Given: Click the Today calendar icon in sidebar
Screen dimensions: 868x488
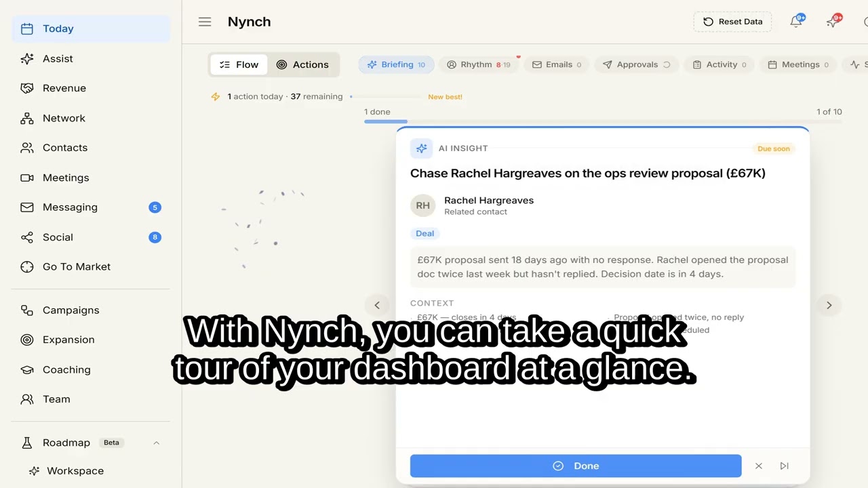Looking at the screenshot, I should point(27,28).
